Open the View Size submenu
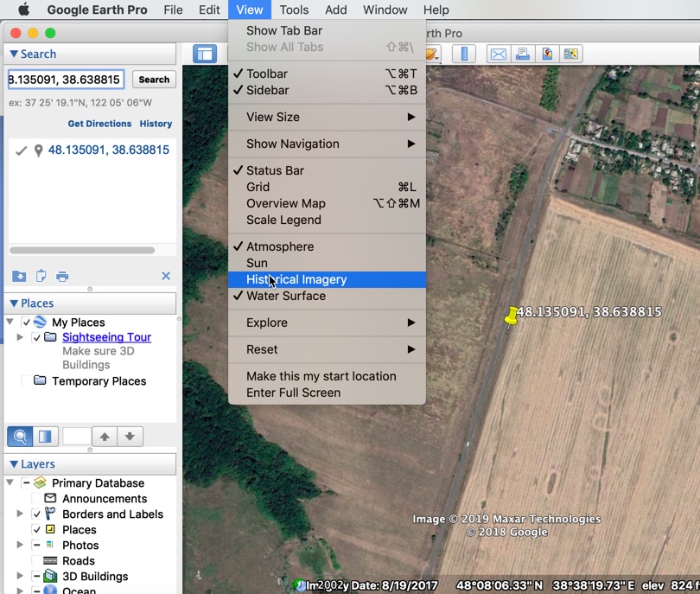This screenshot has width=700, height=594. (327, 117)
